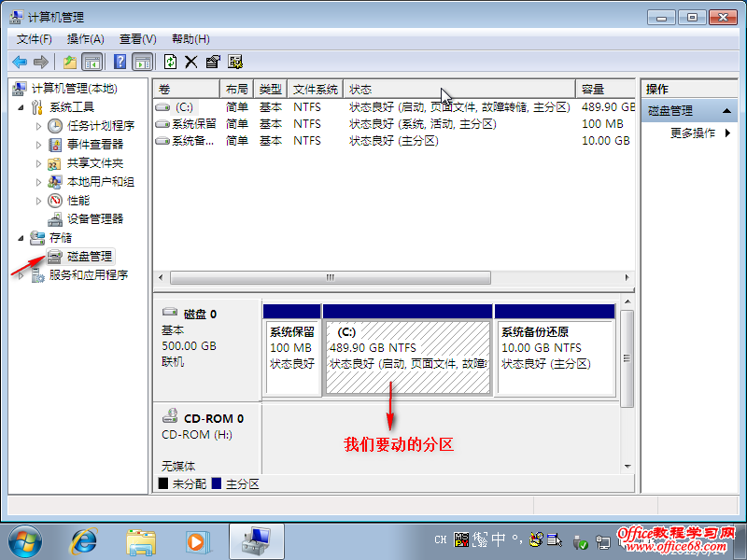Expand the 任务计划程序 tree node
The width and height of the screenshot is (747, 560).
click(39, 126)
